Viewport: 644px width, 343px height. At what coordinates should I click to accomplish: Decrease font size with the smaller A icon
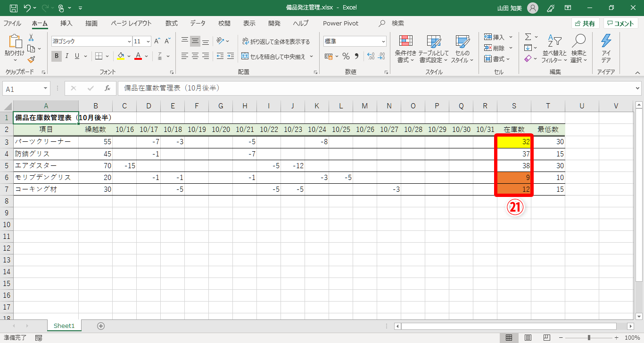click(x=168, y=41)
